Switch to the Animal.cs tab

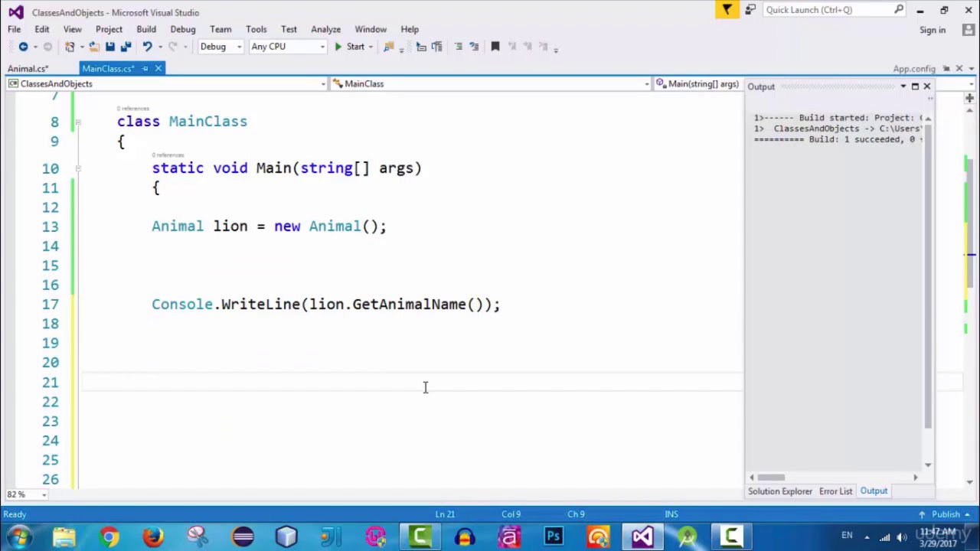click(28, 69)
